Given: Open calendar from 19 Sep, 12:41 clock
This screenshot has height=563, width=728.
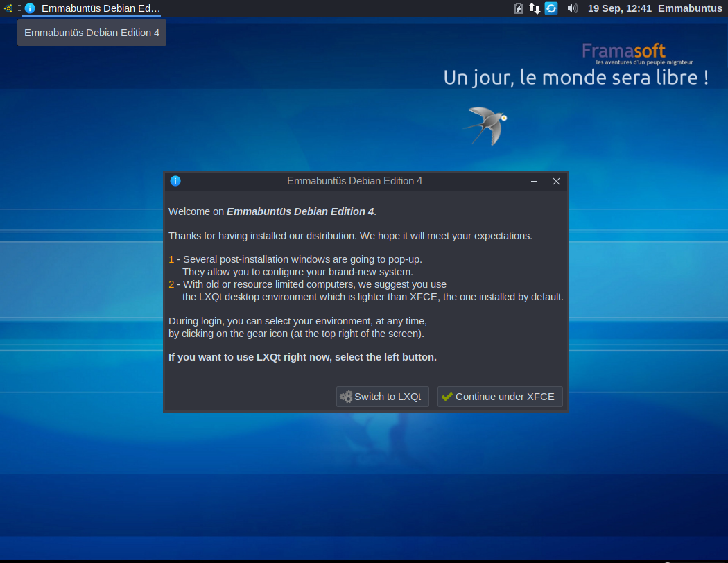Looking at the screenshot, I should (x=619, y=8).
